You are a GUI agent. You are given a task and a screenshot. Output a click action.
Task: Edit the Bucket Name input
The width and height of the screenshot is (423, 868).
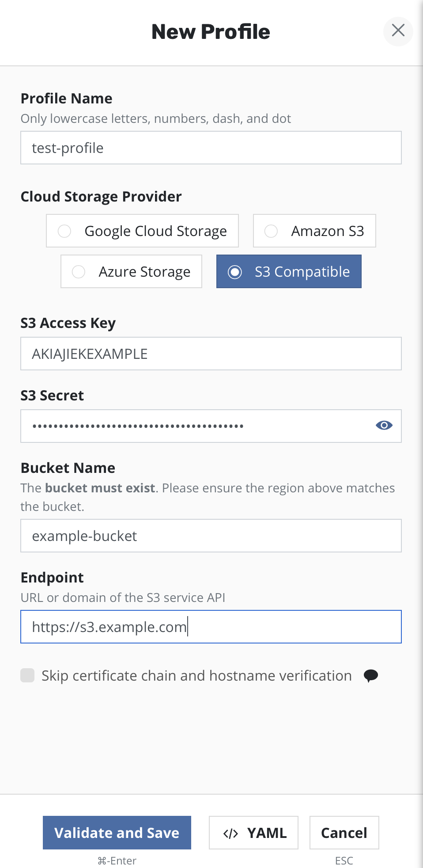[x=211, y=536]
